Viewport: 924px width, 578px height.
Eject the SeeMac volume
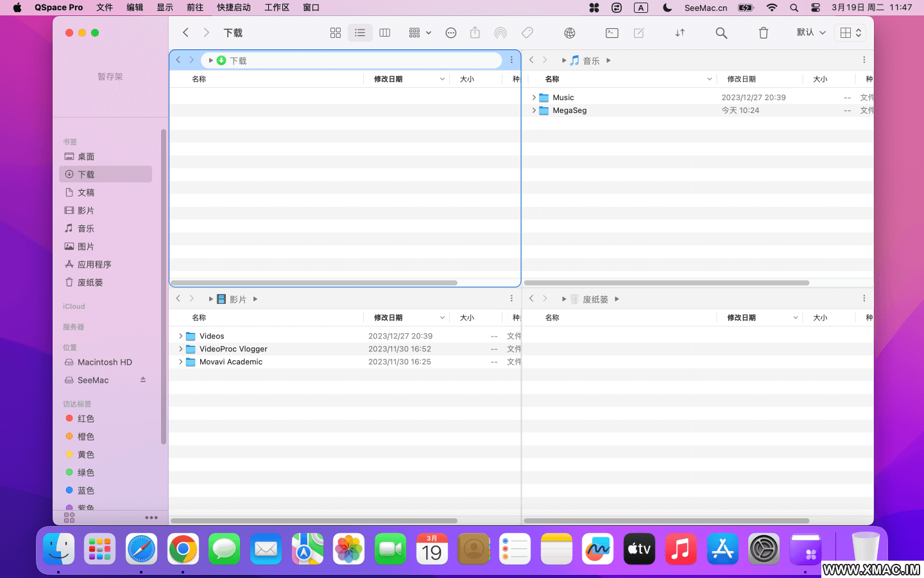(x=143, y=380)
